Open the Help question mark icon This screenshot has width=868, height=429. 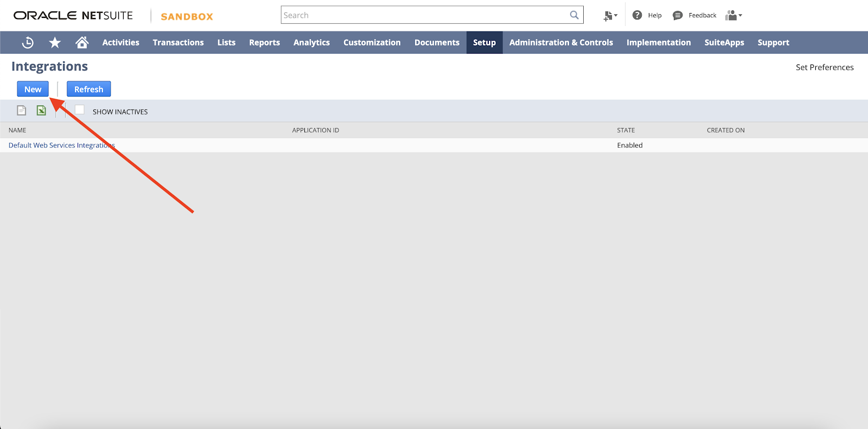(x=637, y=15)
